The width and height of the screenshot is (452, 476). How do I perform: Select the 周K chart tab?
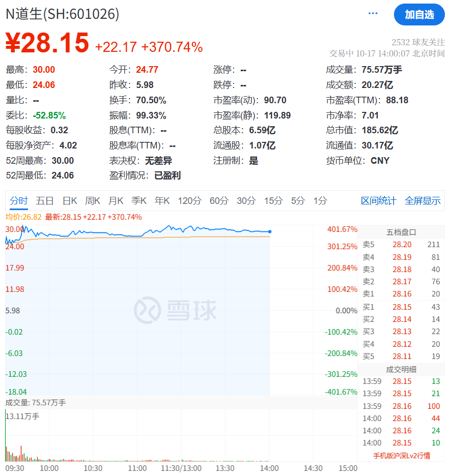(93, 201)
